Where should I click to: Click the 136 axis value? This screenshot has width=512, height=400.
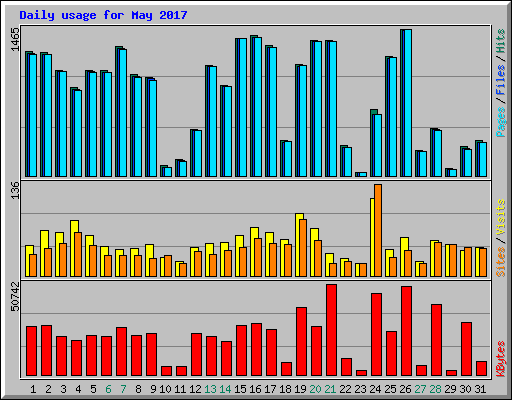[15, 190]
